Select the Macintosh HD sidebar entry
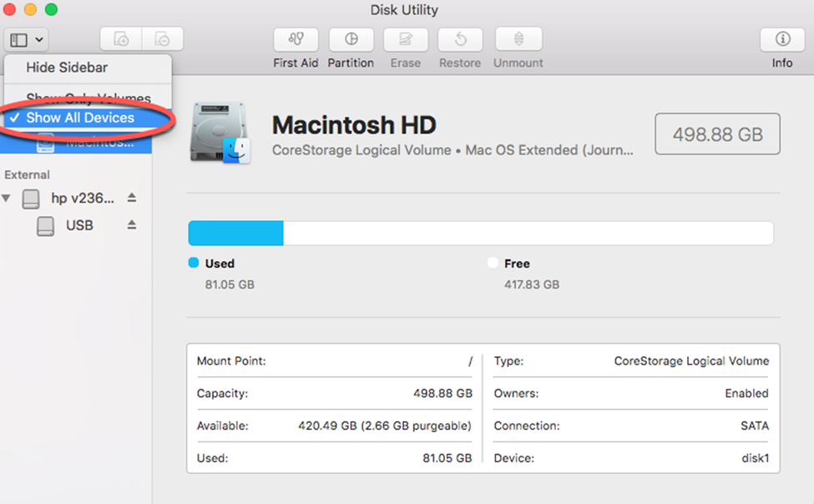814x504 pixels. [x=83, y=143]
